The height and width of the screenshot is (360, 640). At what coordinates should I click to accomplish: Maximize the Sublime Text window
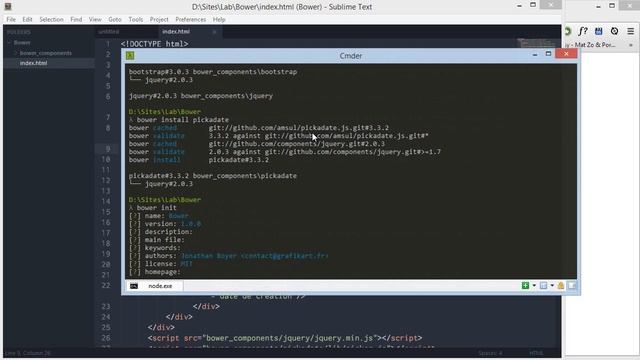pyautogui.click(x=533, y=5)
